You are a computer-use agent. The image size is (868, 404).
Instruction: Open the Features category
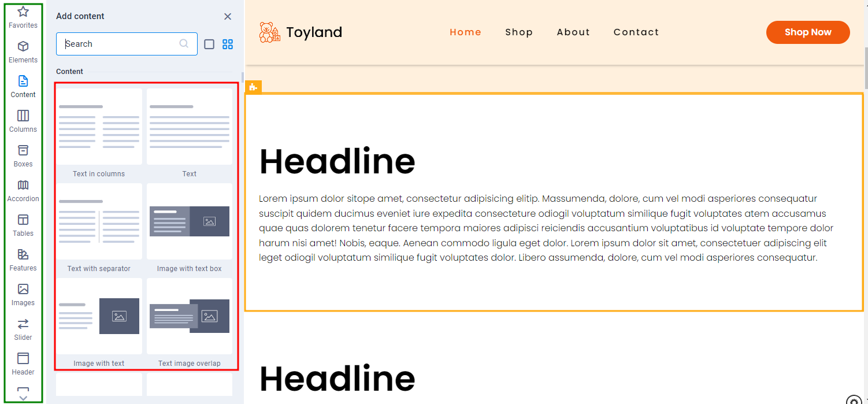[x=23, y=260]
